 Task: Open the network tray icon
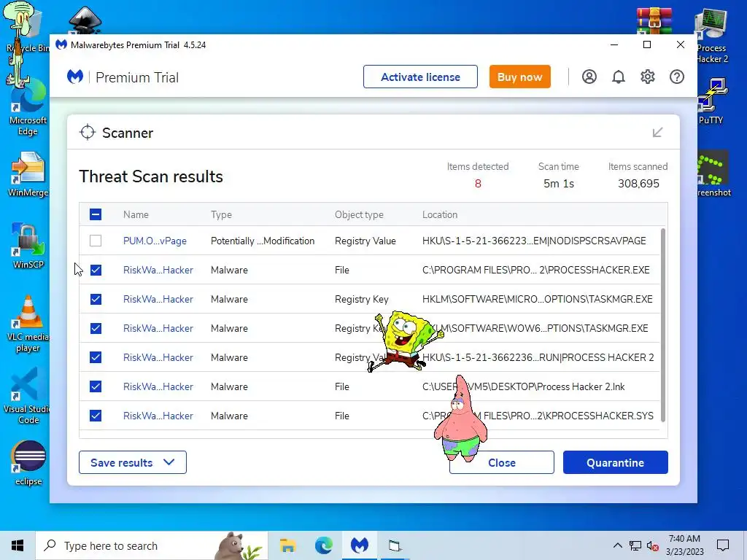[635, 545]
